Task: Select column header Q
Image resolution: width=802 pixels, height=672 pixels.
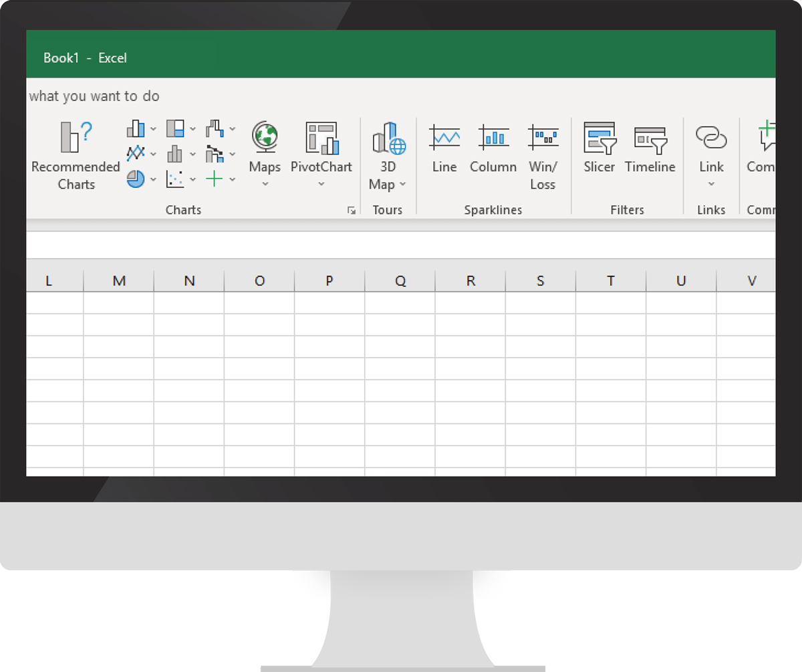Action: tap(400, 282)
